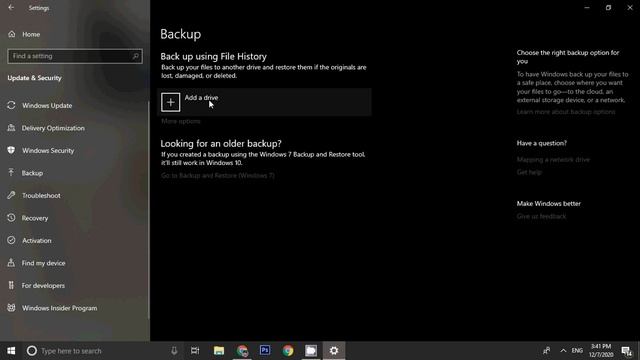The height and width of the screenshot is (360, 640).
Task: Select the Windows Security shield icon
Action: pos(11,150)
